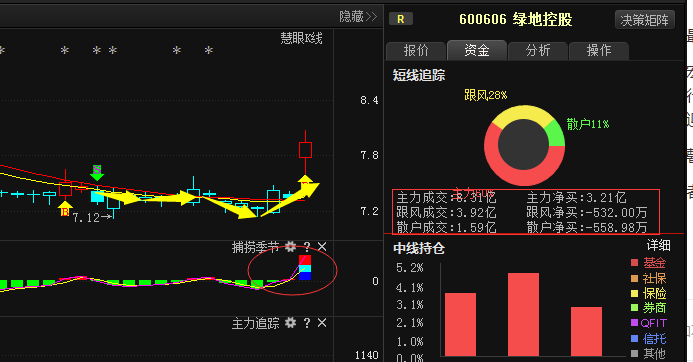Open 详细 link in 中线持仓 section
693x362 pixels.
point(659,245)
